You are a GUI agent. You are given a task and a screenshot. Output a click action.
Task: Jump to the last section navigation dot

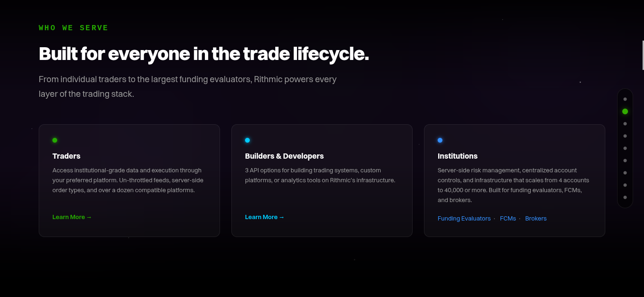click(x=625, y=197)
